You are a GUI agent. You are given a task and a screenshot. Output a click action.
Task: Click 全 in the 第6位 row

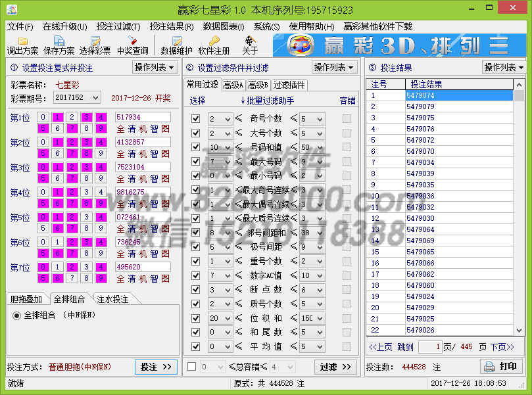(121, 254)
